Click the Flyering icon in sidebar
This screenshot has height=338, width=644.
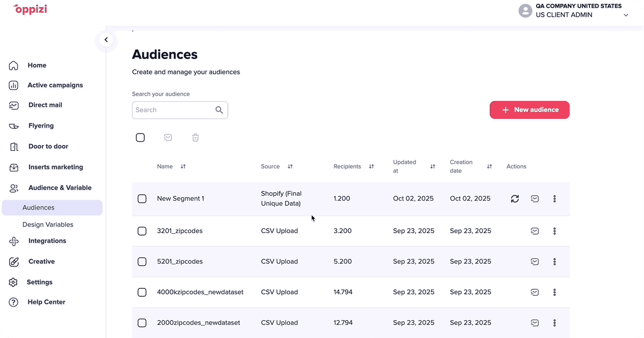(14, 126)
